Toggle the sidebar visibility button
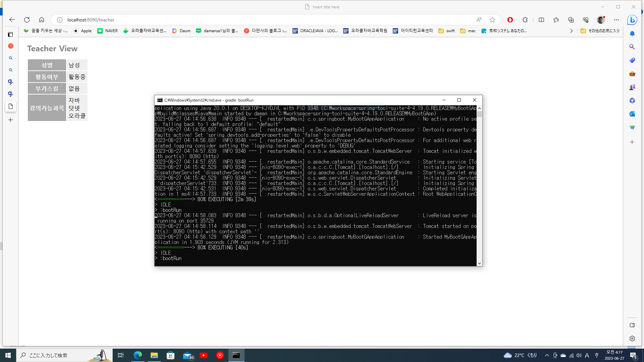This screenshot has width=644, height=362. [632, 325]
